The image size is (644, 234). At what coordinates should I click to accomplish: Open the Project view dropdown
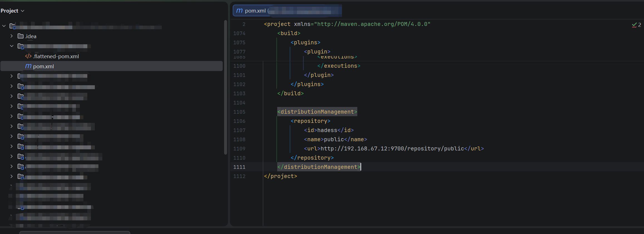(x=13, y=11)
